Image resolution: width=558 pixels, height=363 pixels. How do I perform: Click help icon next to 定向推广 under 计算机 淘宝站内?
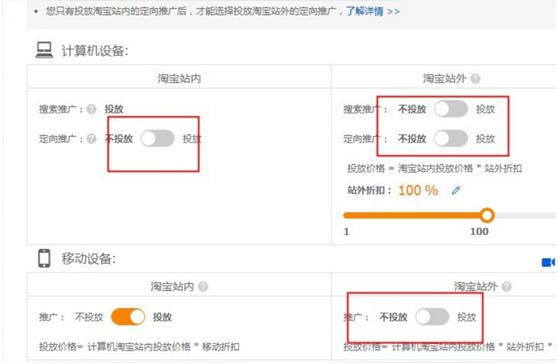point(91,138)
